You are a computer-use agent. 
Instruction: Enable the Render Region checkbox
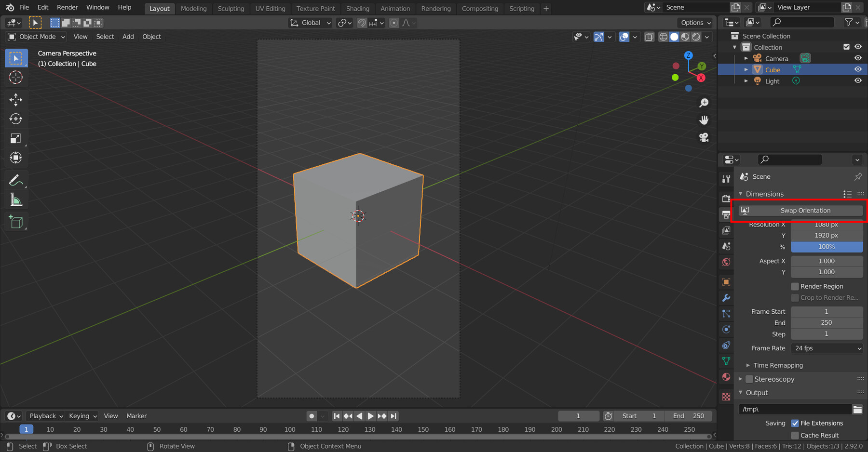tap(795, 286)
